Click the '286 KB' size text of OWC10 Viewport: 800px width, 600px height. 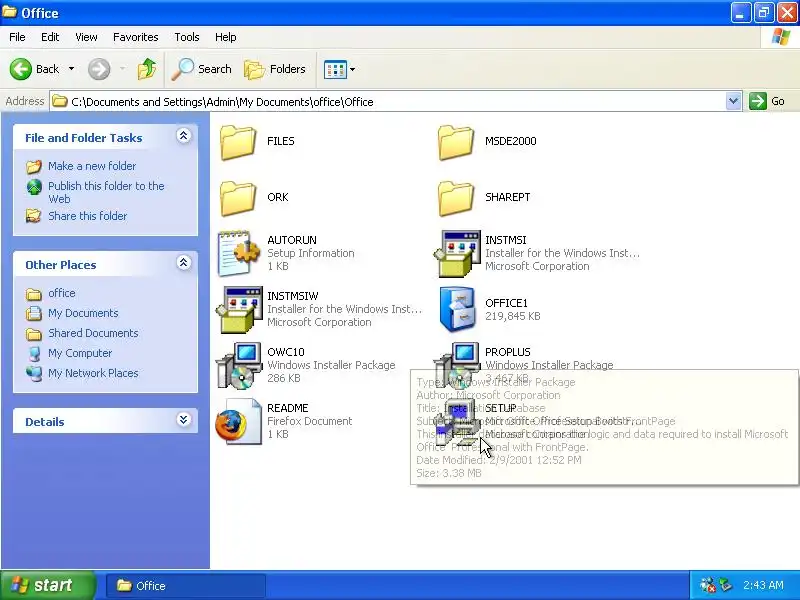point(284,378)
